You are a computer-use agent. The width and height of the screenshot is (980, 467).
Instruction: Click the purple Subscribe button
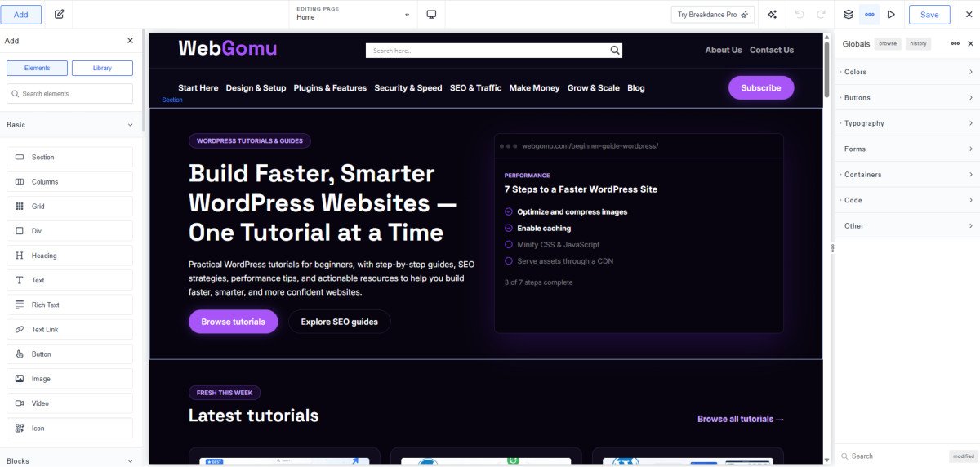click(761, 87)
